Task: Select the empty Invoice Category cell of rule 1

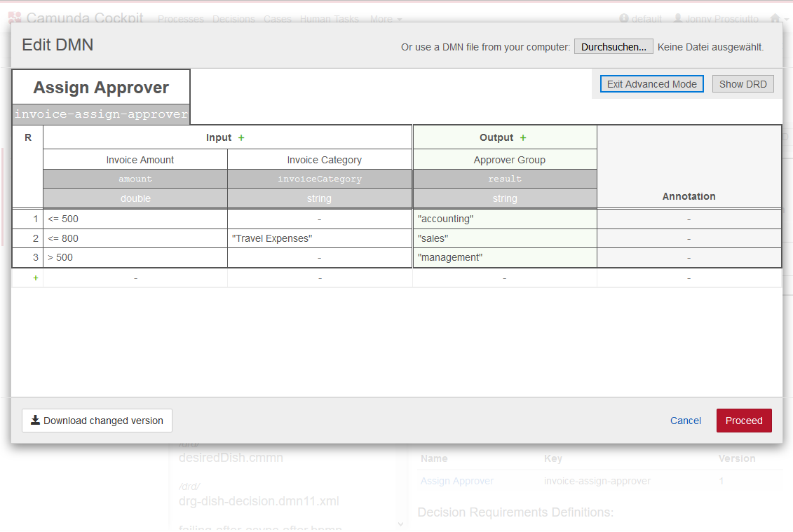Action: 320,219
